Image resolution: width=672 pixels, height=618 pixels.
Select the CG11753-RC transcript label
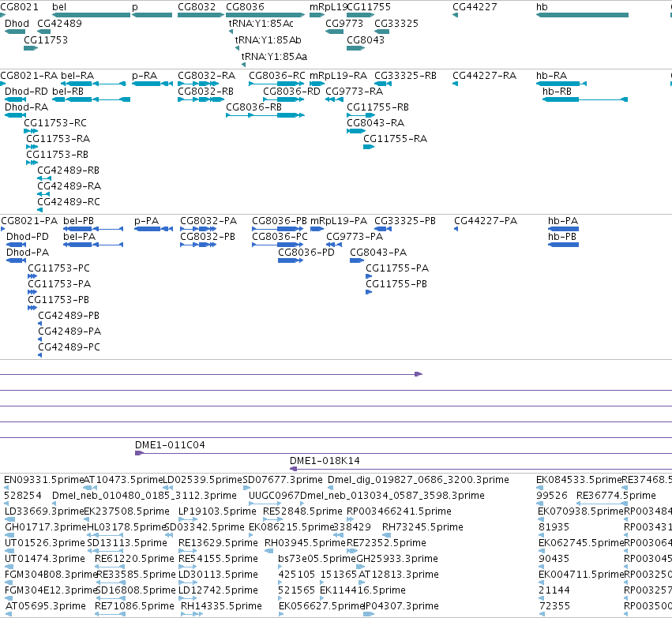(x=55, y=123)
